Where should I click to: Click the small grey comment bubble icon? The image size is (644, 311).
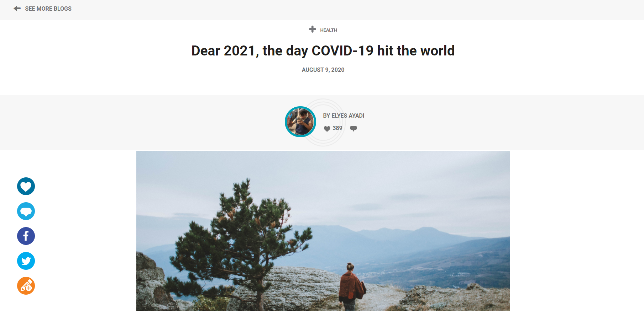coord(353,129)
